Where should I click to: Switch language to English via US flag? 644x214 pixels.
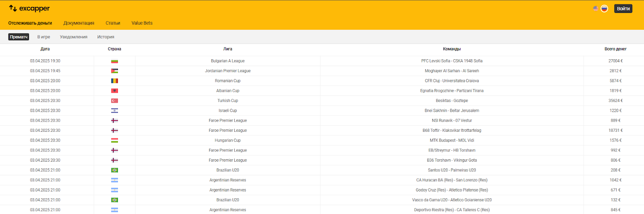point(596,8)
